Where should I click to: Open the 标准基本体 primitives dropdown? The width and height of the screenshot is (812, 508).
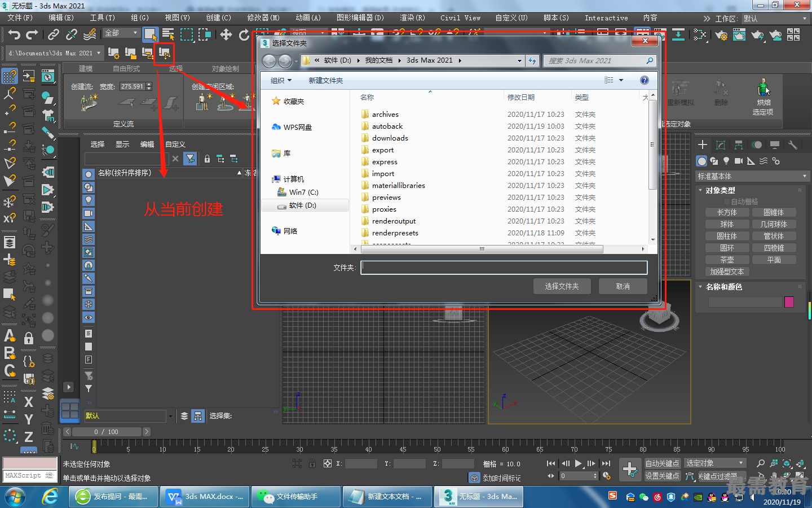tap(752, 177)
